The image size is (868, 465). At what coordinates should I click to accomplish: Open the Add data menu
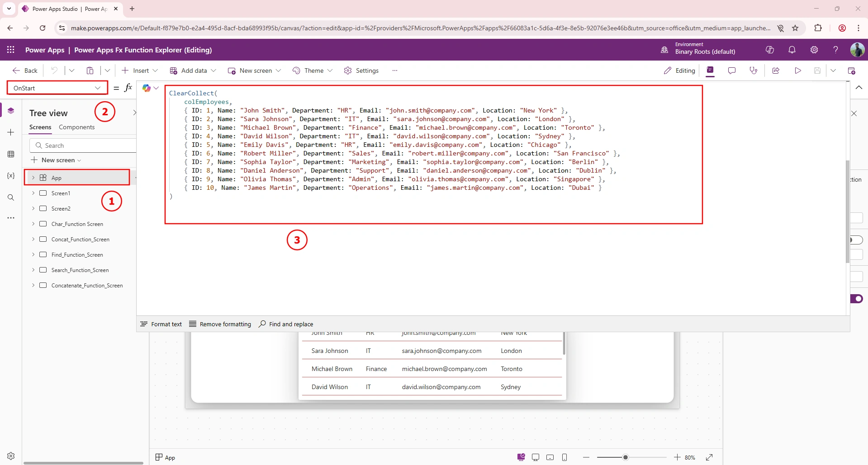(193, 70)
